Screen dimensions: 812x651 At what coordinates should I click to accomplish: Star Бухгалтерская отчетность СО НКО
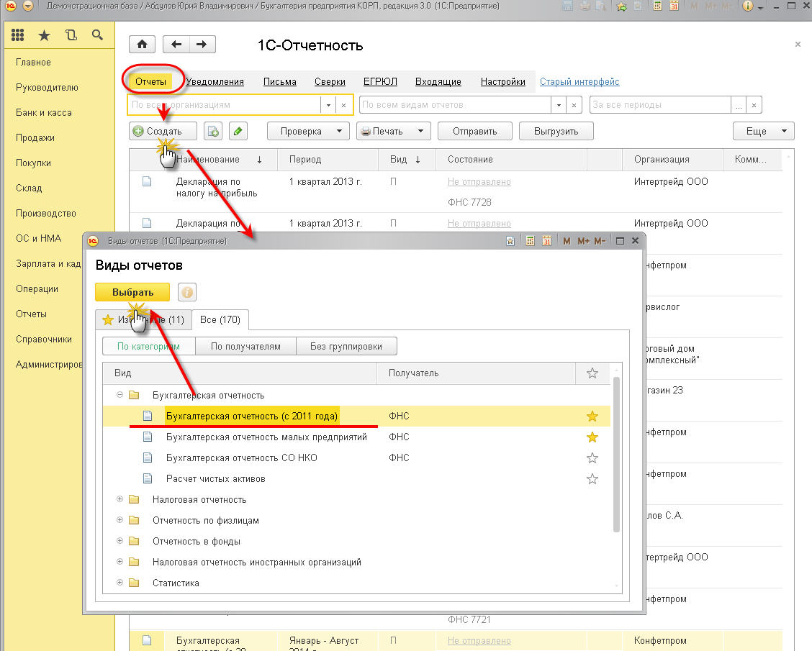click(x=592, y=458)
